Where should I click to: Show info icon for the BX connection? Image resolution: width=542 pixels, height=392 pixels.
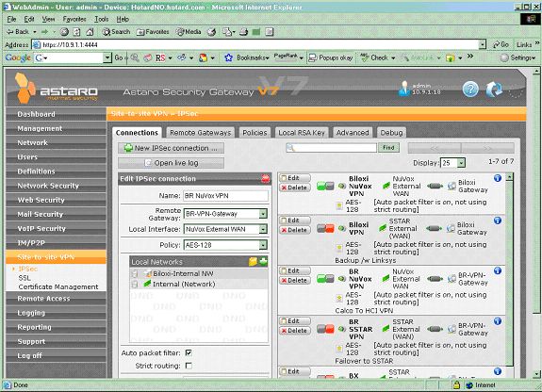coord(498,371)
